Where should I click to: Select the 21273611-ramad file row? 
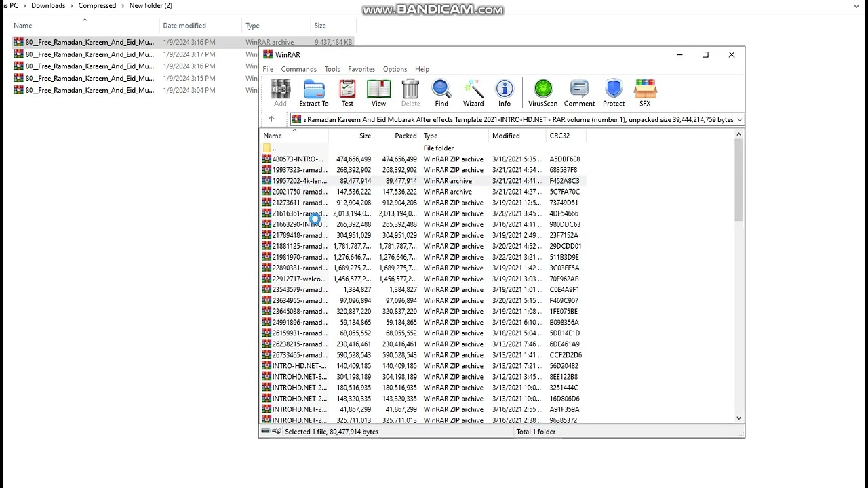(299, 203)
